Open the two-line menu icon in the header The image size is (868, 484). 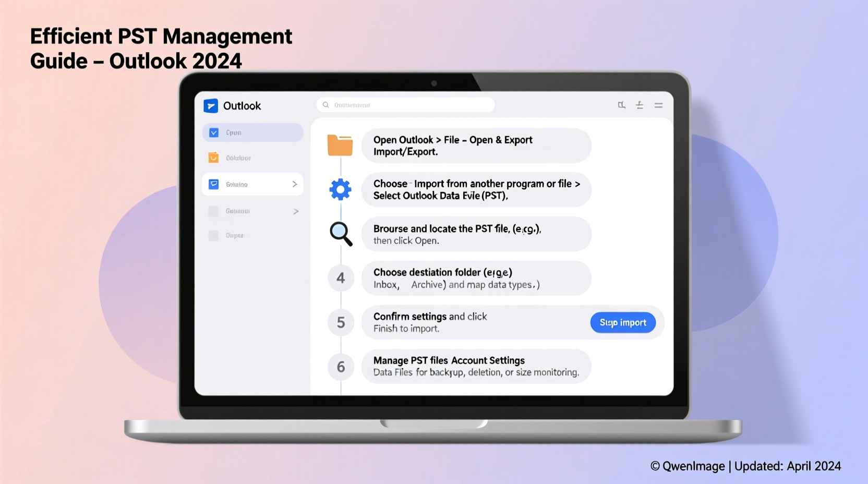click(x=658, y=105)
